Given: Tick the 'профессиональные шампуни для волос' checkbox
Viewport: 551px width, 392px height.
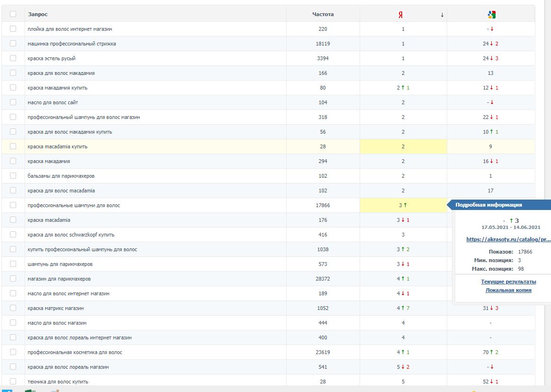Looking at the screenshot, I should pos(13,205).
